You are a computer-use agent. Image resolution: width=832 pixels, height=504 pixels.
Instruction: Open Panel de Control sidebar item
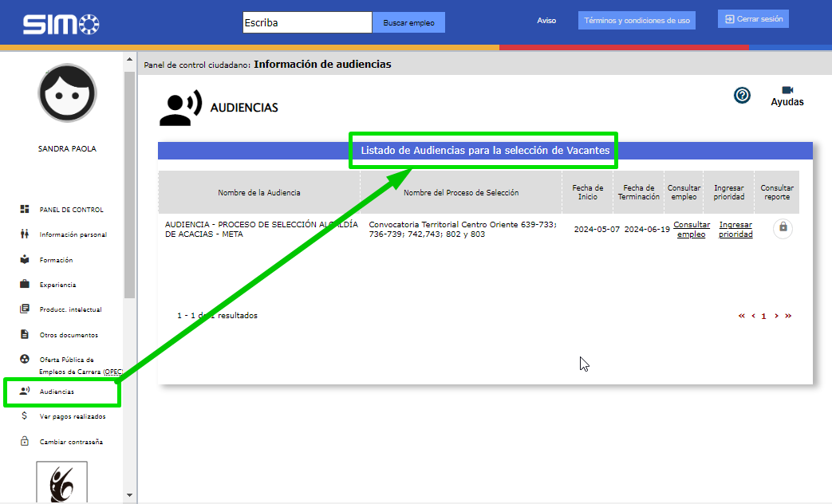[x=71, y=210]
